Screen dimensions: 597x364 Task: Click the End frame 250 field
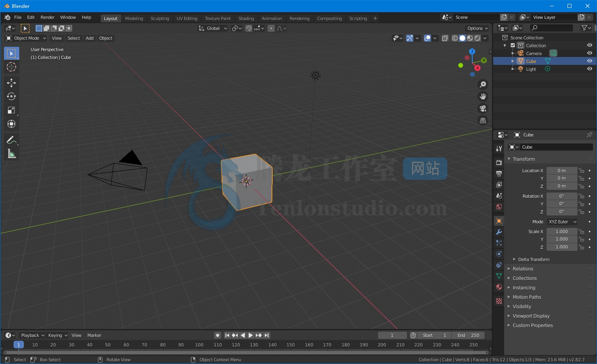pyautogui.click(x=468, y=335)
